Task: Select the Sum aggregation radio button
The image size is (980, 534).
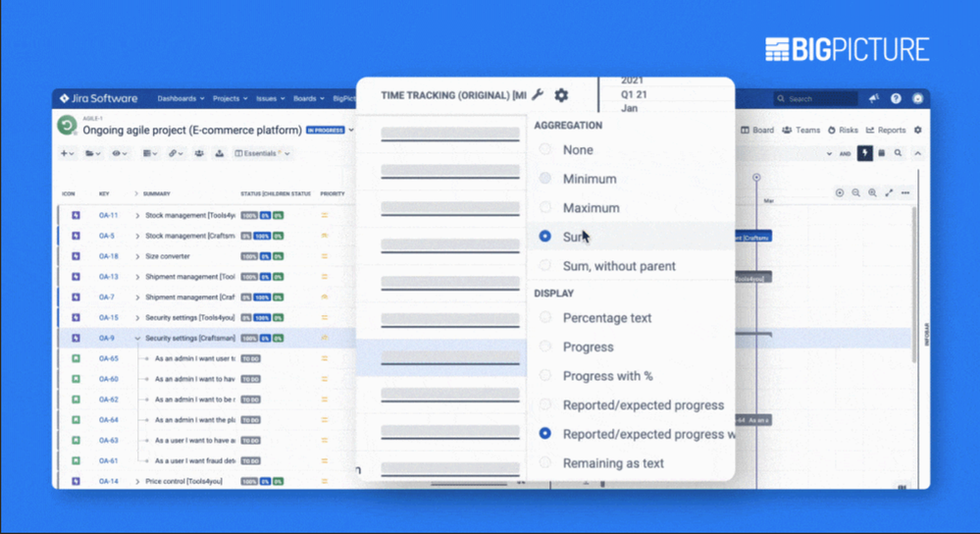Action: point(545,237)
